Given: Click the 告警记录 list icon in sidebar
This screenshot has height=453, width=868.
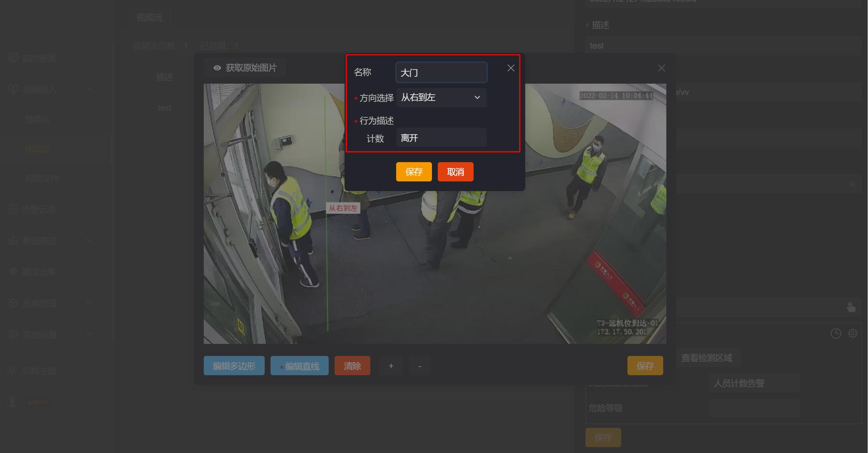Looking at the screenshot, I should pyautogui.click(x=13, y=209).
